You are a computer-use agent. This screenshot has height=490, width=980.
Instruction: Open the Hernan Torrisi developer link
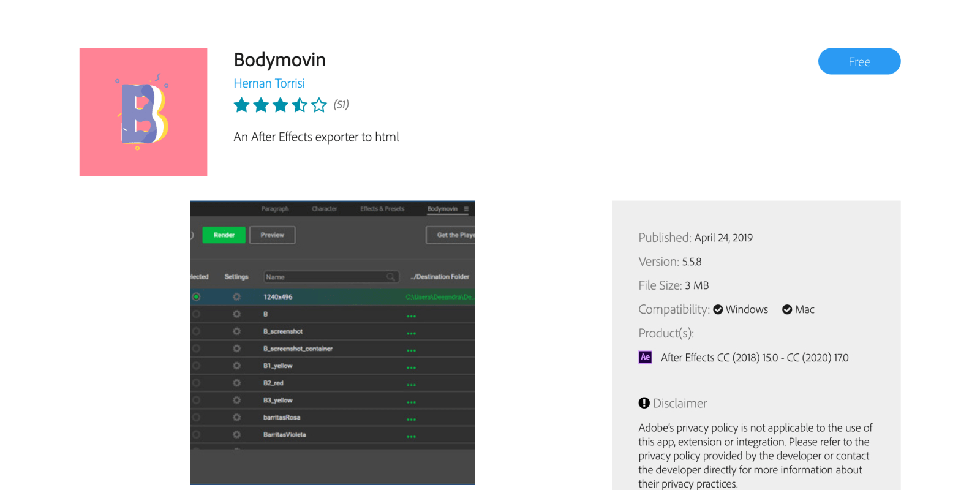(269, 83)
